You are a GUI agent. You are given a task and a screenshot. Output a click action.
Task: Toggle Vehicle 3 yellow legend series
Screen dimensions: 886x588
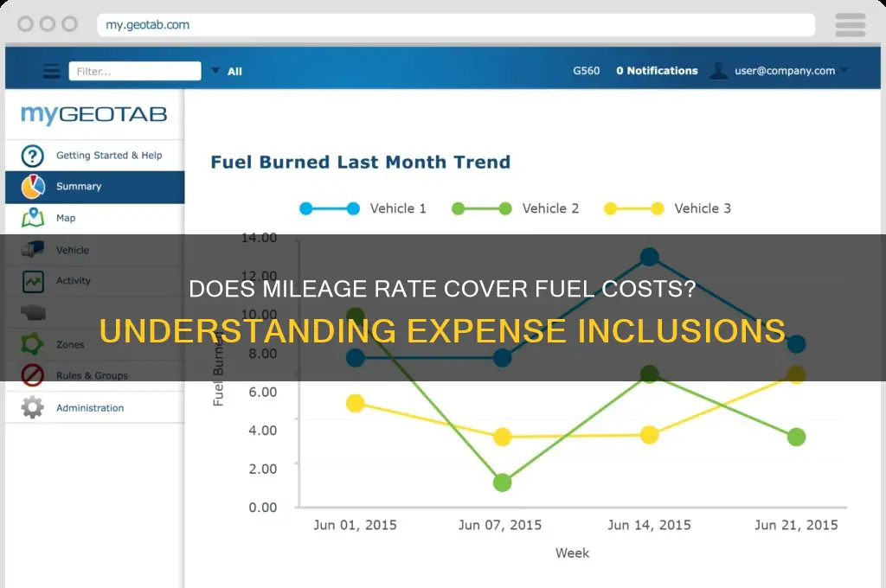(667, 208)
